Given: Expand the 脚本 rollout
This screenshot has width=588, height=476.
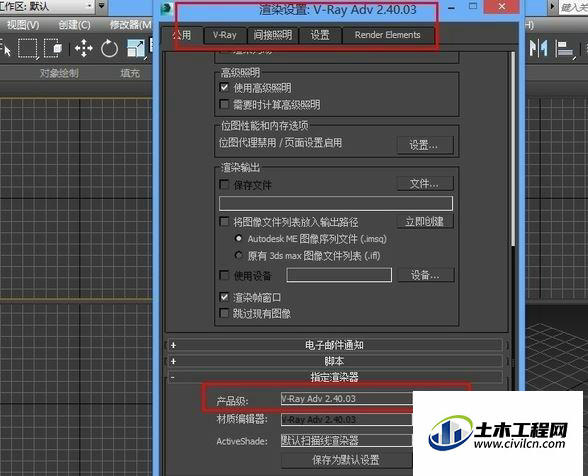Looking at the screenshot, I should click(x=334, y=361).
